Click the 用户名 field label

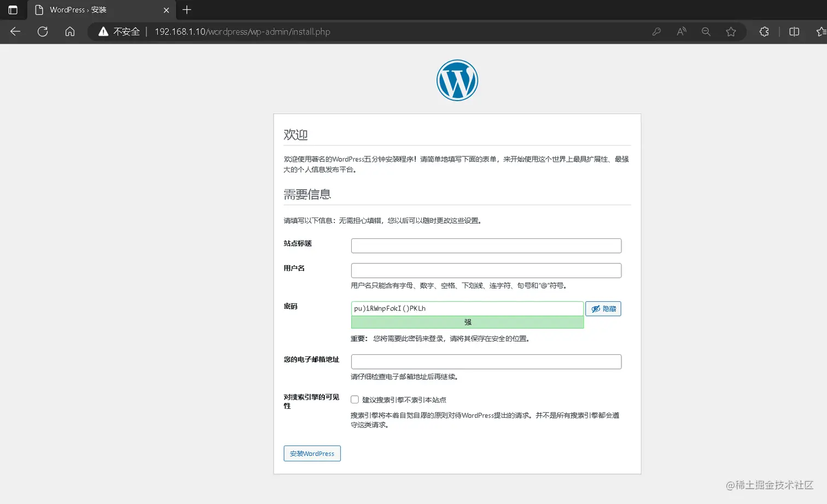pos(294,268)
